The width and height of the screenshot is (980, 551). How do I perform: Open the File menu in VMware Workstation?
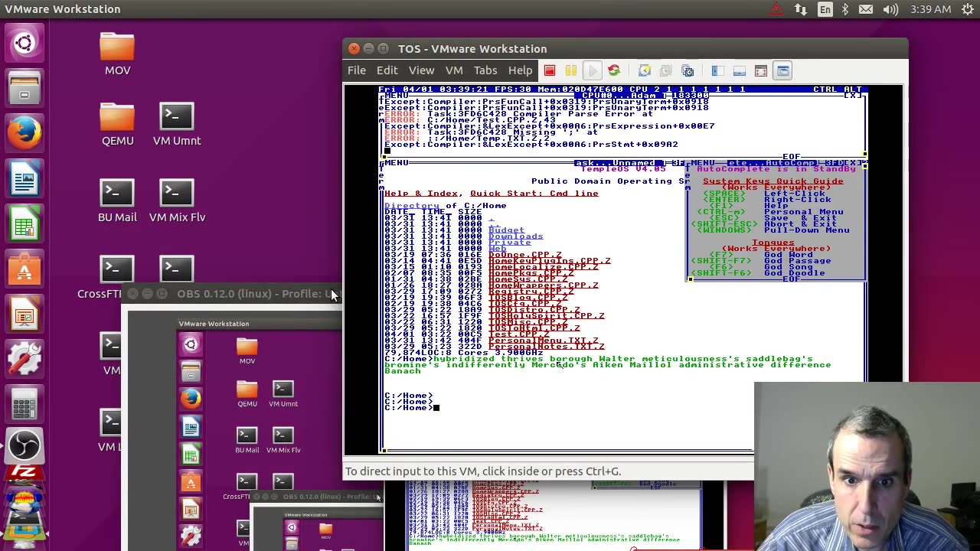(x=357, y=70)
